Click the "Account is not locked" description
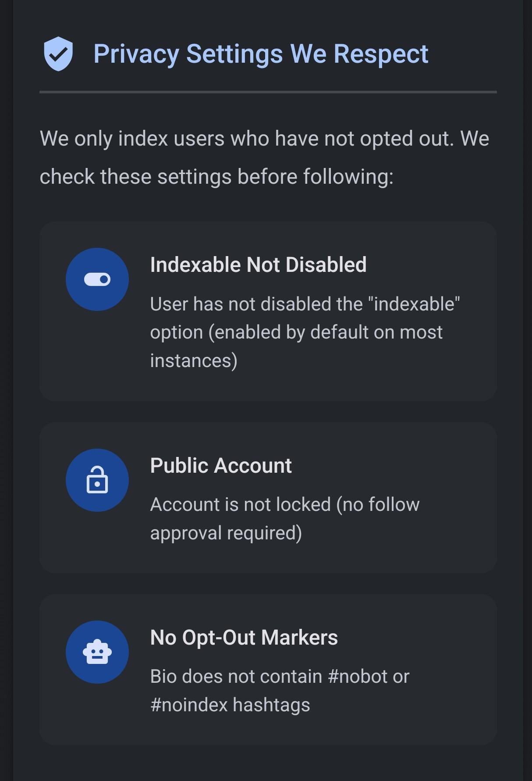The image size is (532, 781). [x=285, y=518]
